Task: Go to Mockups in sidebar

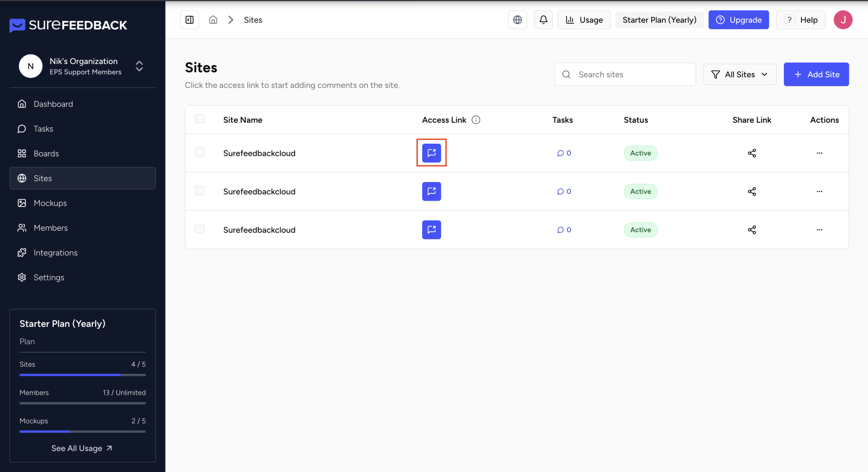Action: pyautogui.click(x=50, y=203)
